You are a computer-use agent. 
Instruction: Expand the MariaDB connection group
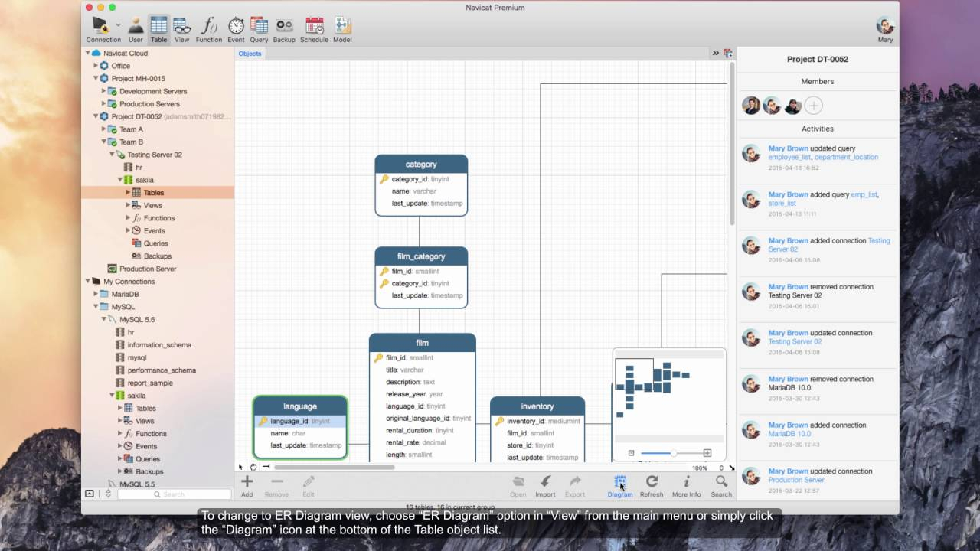[x=96, y=294]
